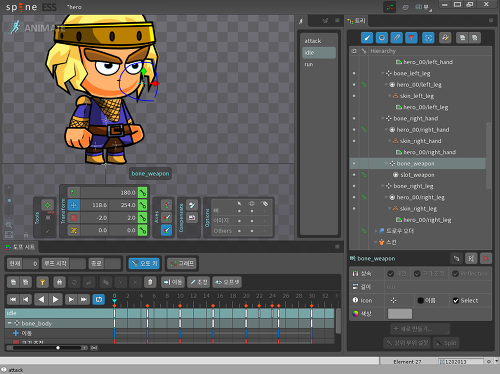The height and width of the screenshot is (374, 500).
Task: Toggle attachments filter paperclip in tree toolbar
Action: (x=396, y=38)
